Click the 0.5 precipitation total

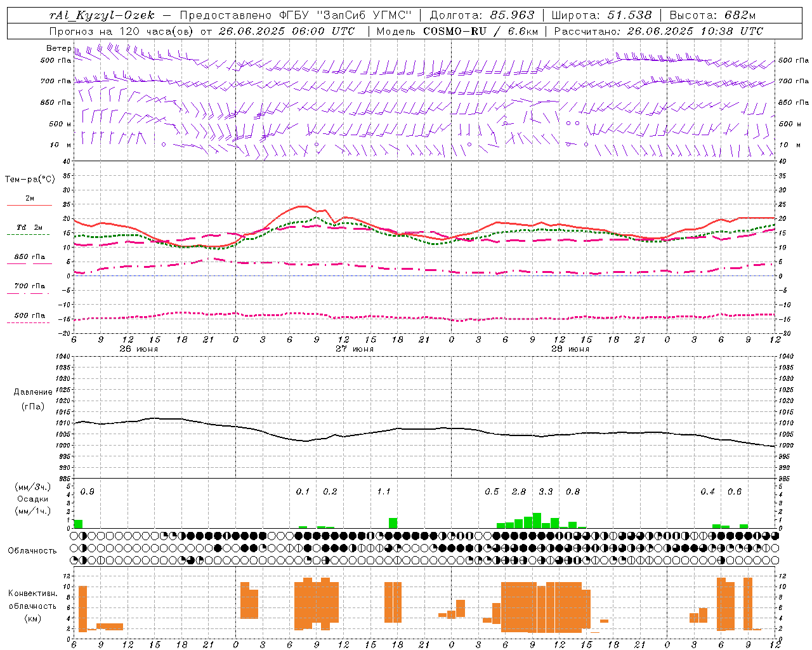click(x=492, y=492)
